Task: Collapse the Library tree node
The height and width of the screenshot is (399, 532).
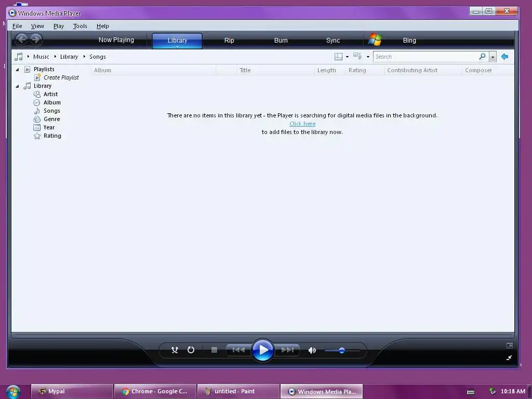Action: pos(17,86)
